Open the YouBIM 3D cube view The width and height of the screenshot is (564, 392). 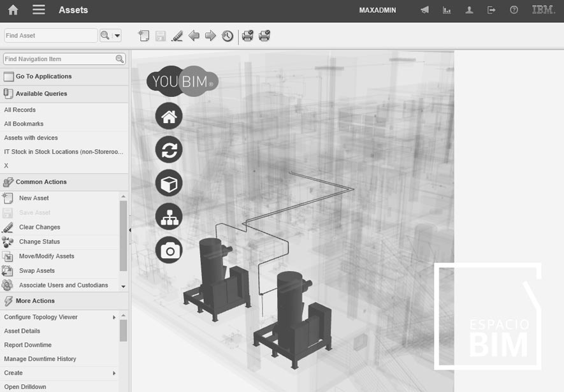[x=168, y=183]
